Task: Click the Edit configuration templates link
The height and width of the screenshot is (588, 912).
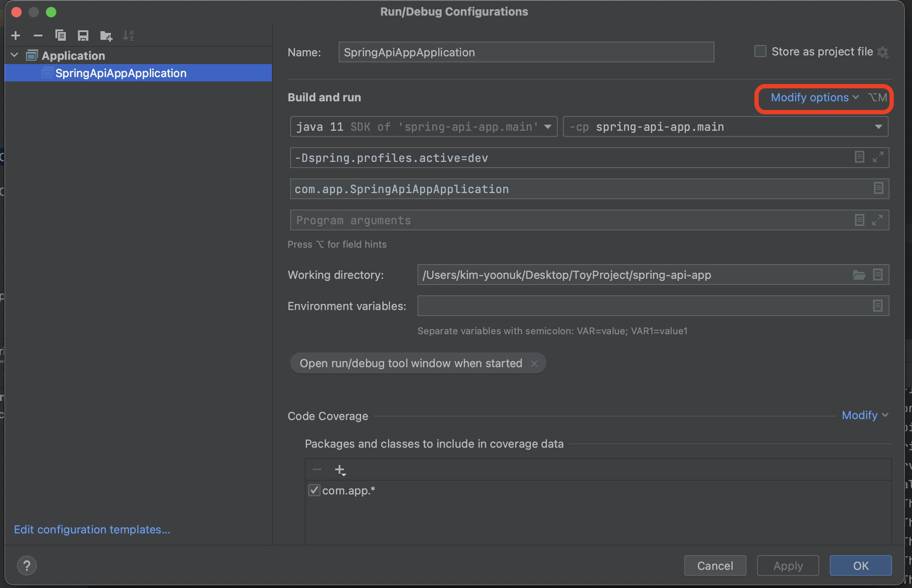Action: tap(92, 530)
